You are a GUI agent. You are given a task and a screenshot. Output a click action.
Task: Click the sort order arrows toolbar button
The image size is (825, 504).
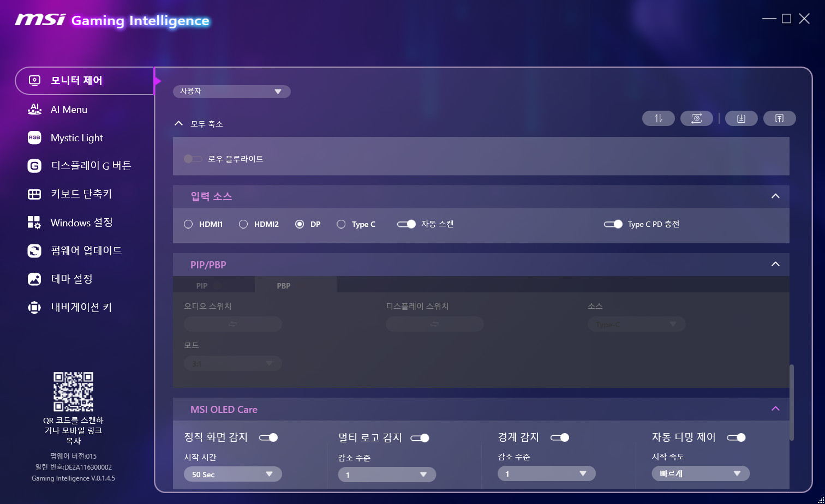pyautogui.click(x=659, y=118)
